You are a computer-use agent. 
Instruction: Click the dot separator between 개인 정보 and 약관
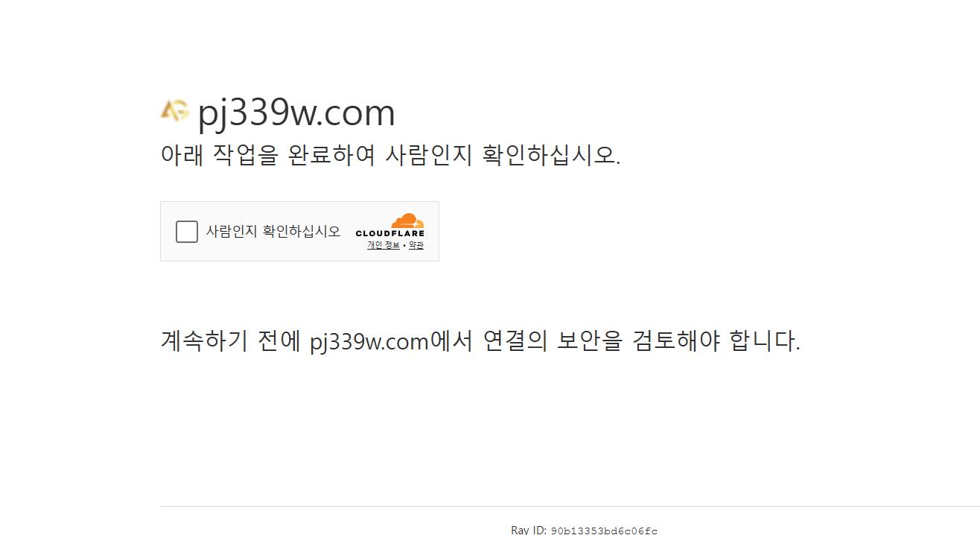pyautogui.click(x=404, y=246)
